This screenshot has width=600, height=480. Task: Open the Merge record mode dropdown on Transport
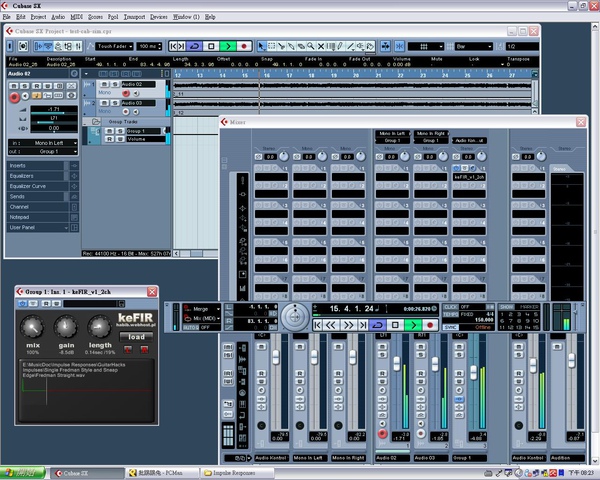click(x=202, y=309)
